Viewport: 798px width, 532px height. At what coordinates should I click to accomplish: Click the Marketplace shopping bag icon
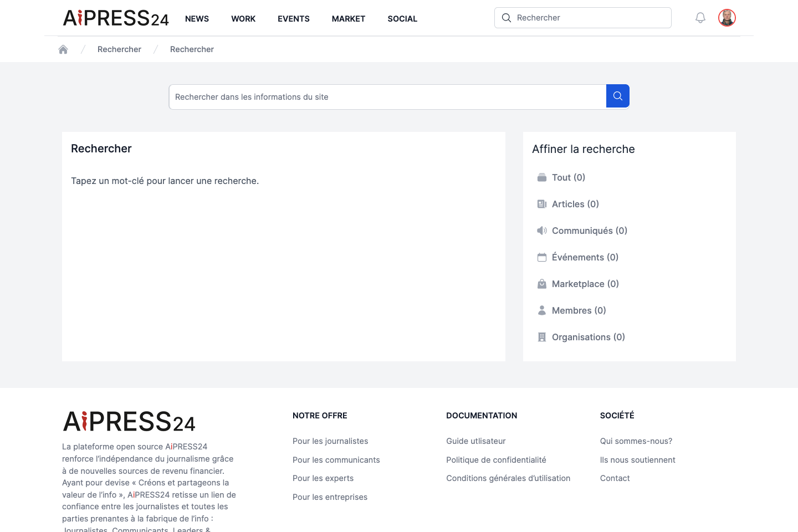click(x=542, y=284)
